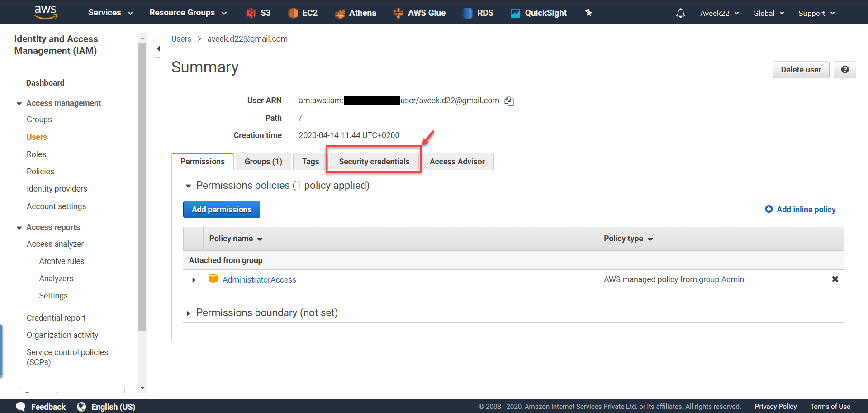Open Analyzers in the sidebar
Screen dimensions: 868x413
click(x=56, y=279)
